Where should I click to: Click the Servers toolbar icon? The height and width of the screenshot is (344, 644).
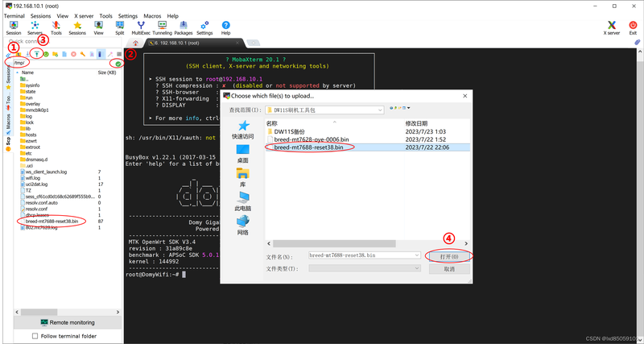pyautogui.click(x=35, y=27)
